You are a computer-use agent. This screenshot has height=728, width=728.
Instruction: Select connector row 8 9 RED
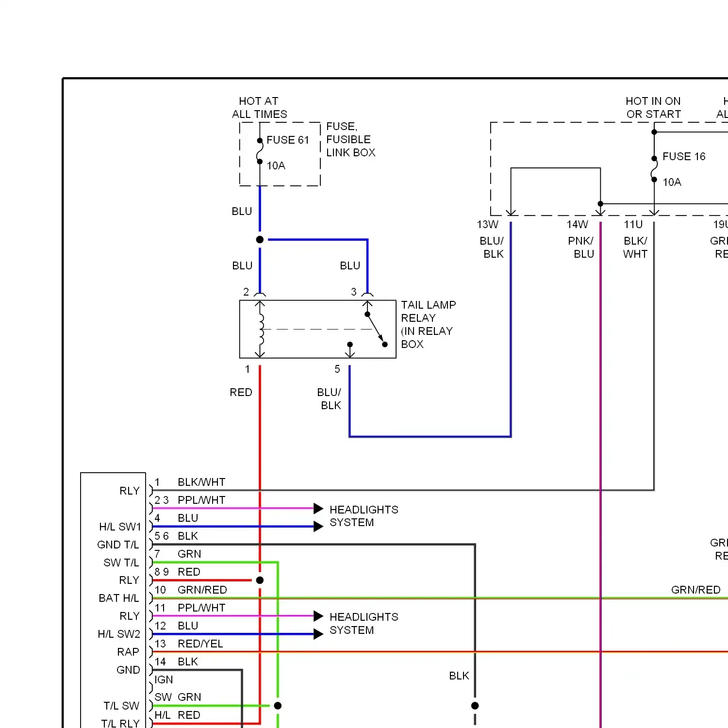coord(177,572)
